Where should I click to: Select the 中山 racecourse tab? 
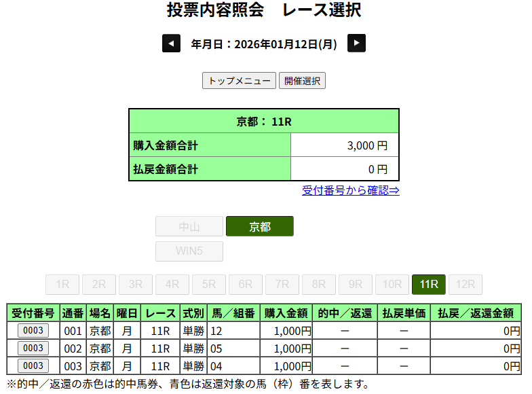pos(189,227)
